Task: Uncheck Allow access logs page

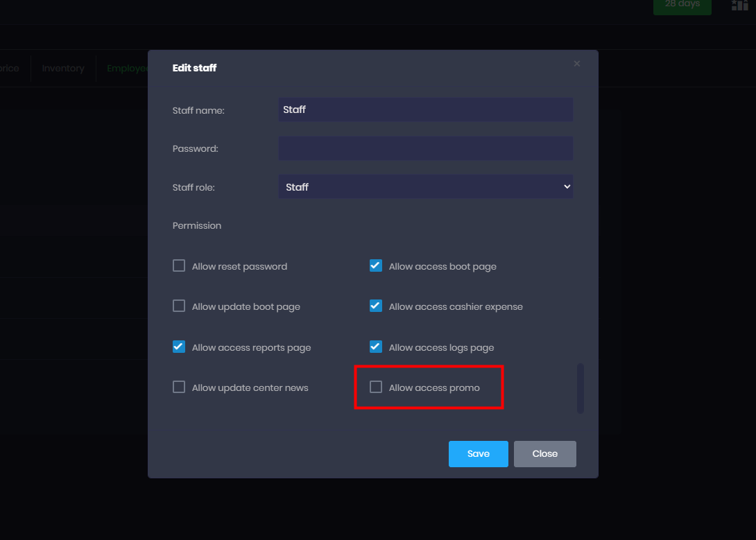Action: point(376,347)
